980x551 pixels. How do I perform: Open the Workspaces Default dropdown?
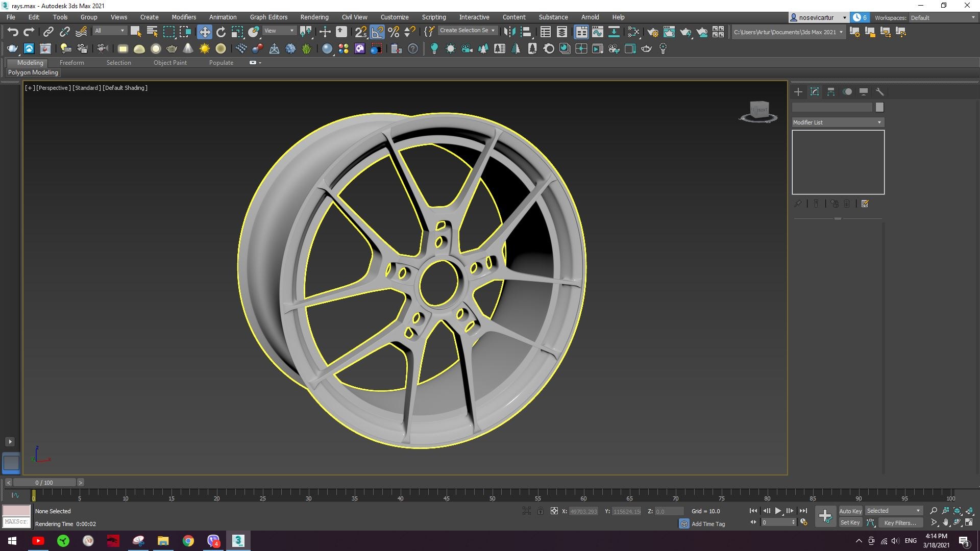click(x=942, y=17)
